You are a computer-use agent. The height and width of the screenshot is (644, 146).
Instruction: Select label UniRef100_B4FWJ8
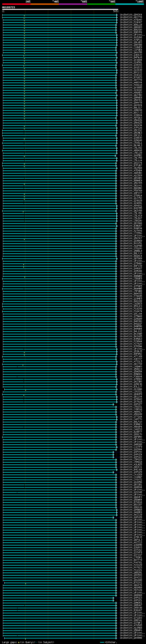point(131,58)
